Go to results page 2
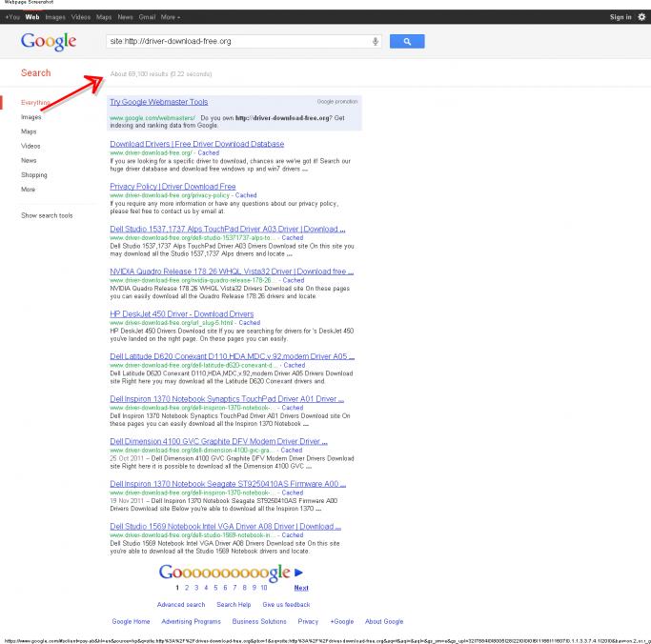This screenshot has width=651, height=644. (187, 588)
